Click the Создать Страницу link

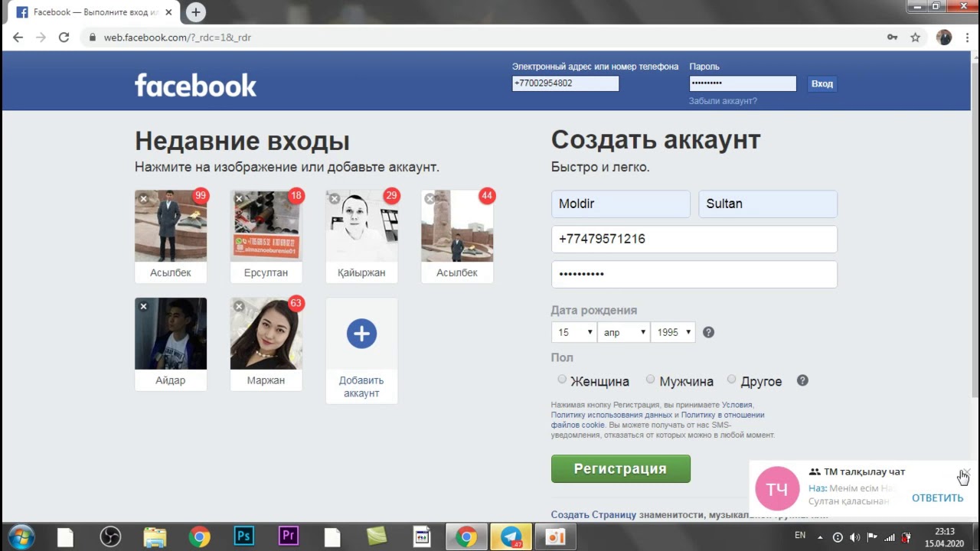tap(593, 515)
